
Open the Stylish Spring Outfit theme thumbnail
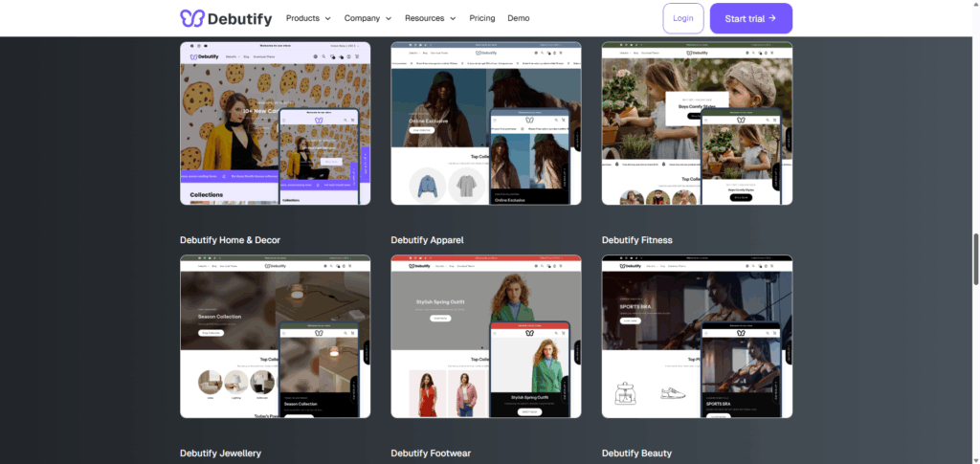pos(485,336)
